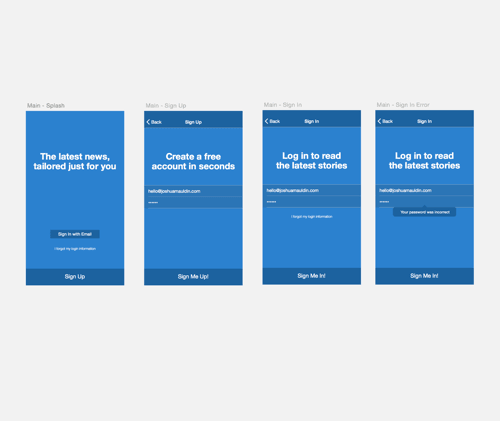Select the 'Main - Sign Up' artboard label
The width and height of the screenshot is (500, 421).
166,106
